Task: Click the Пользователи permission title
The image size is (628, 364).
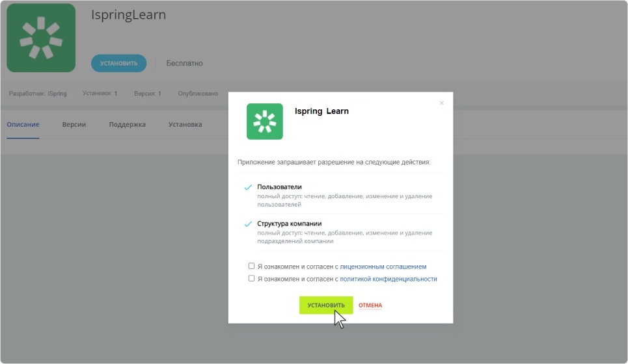Action: click(x=279, y=187)
